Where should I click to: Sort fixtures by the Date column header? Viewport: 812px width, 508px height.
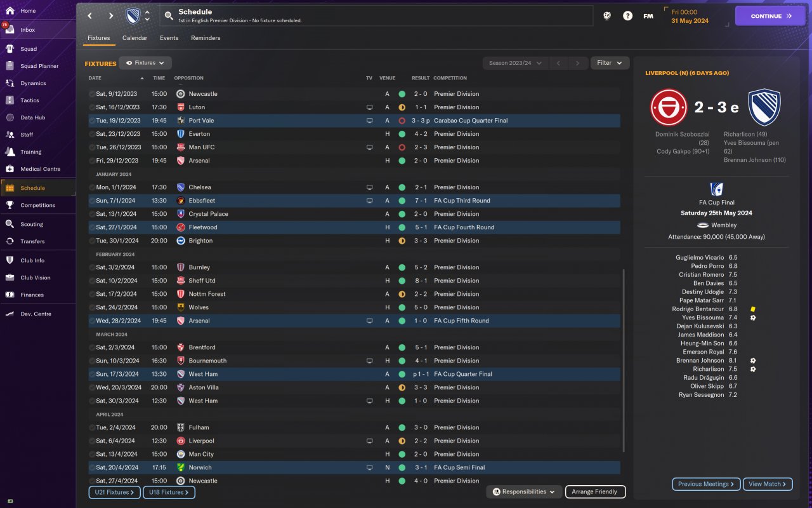click(95, 78)
